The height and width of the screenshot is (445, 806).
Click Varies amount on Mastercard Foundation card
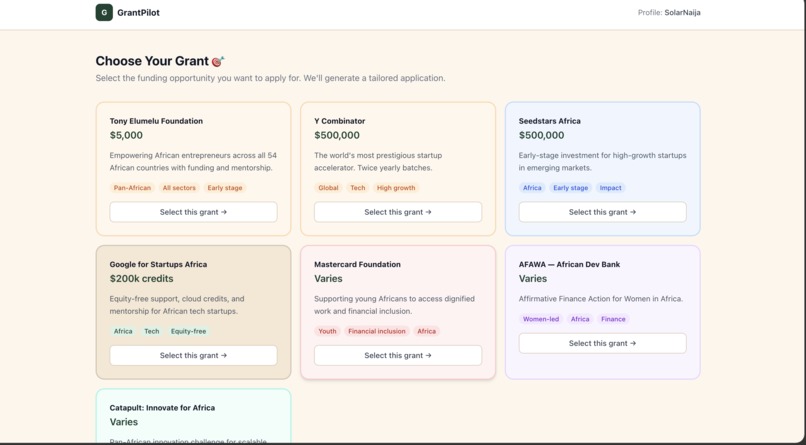[328, 279]
